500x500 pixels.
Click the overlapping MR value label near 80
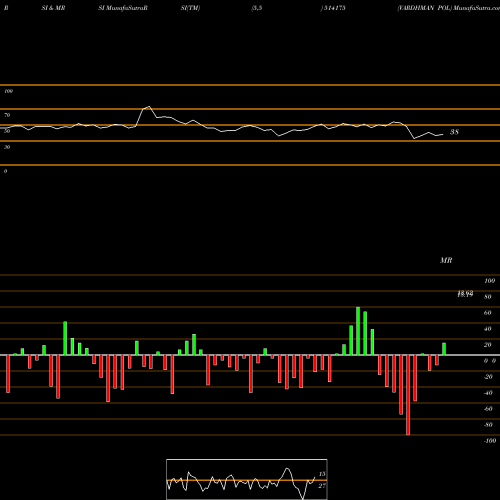465,294
